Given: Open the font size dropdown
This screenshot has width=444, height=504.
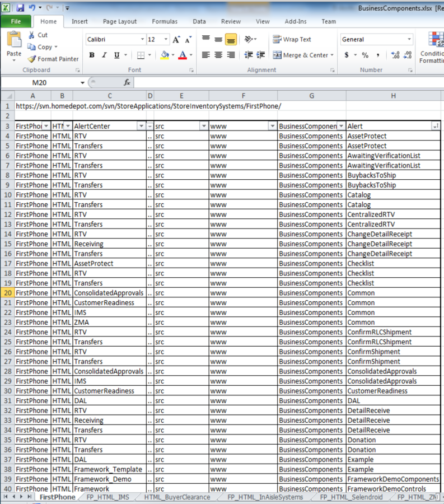Looking at the screenshot, I should [166, 39].
